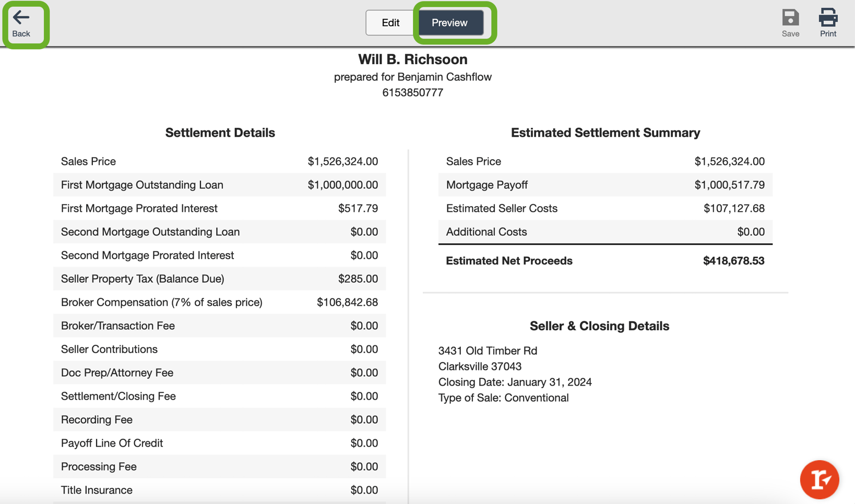Click the Estimated Net Proceeds amount
The image size is (855, 504).
click(733, 261)
